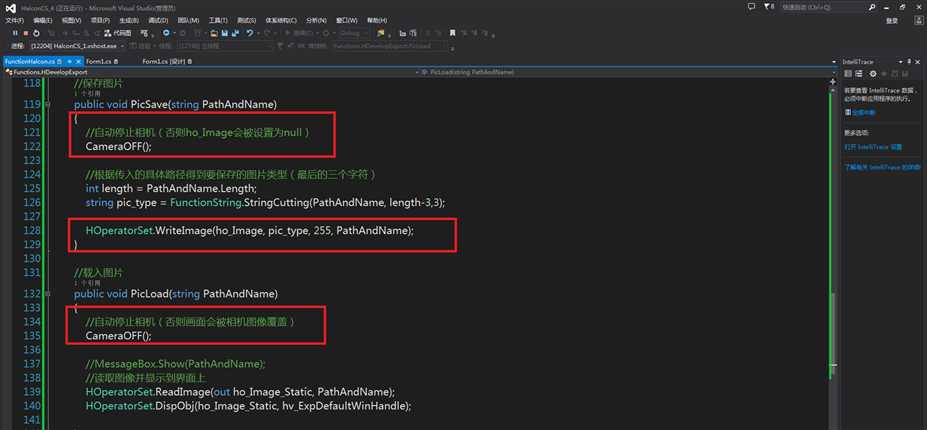Open the 调试(D) menu

pyautogui.click(x=158, y=20)
